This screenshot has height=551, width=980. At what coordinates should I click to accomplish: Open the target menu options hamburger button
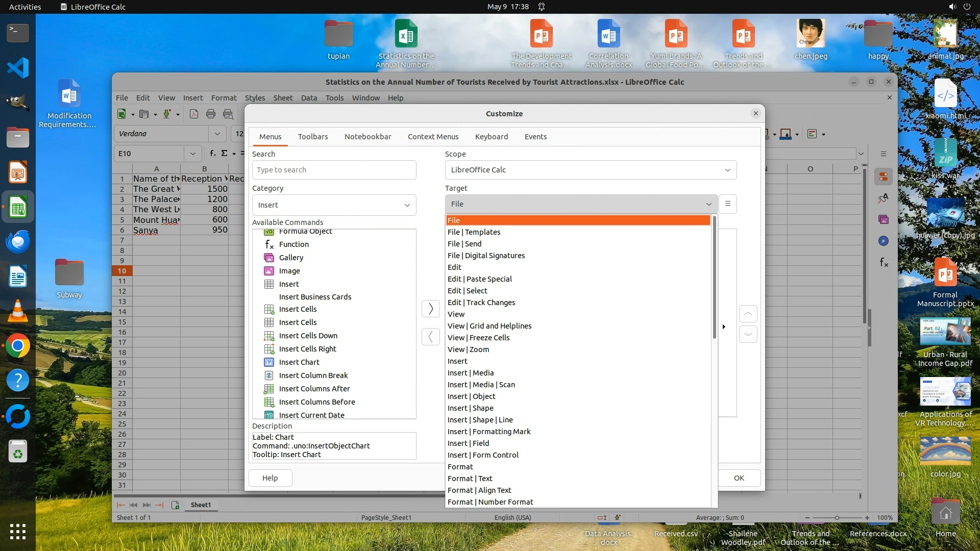coord(728,204)
